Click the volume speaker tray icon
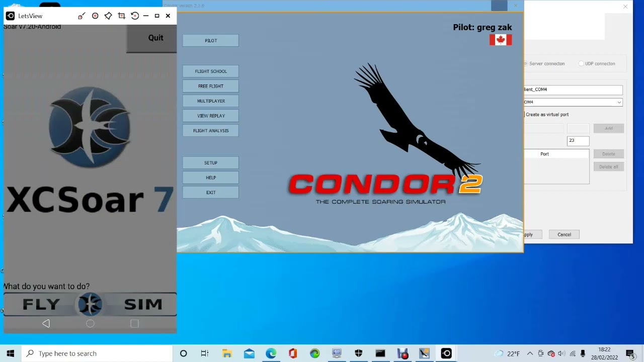 561,353
